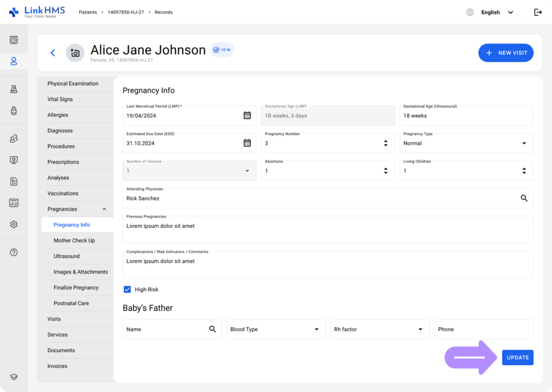Click the search icon in Attending Physician
The width and height of the screenshot is (552, 392).
pyautogui.click(x=524, y=198)
